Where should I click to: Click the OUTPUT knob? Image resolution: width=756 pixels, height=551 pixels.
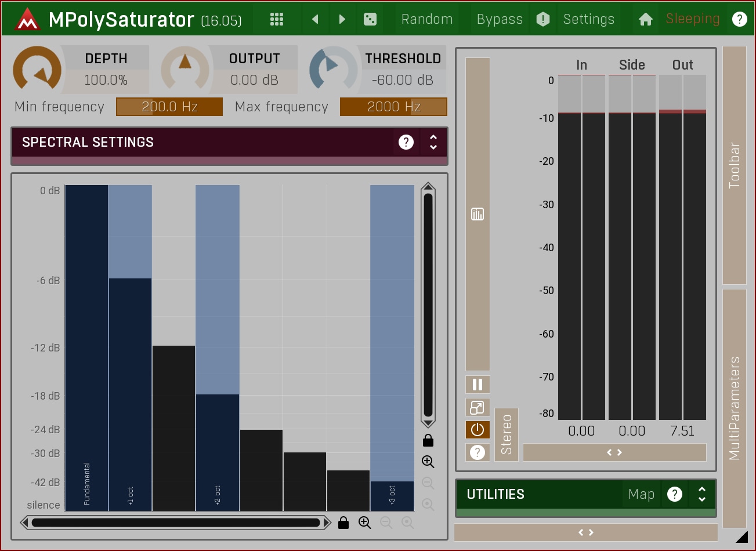185,70
